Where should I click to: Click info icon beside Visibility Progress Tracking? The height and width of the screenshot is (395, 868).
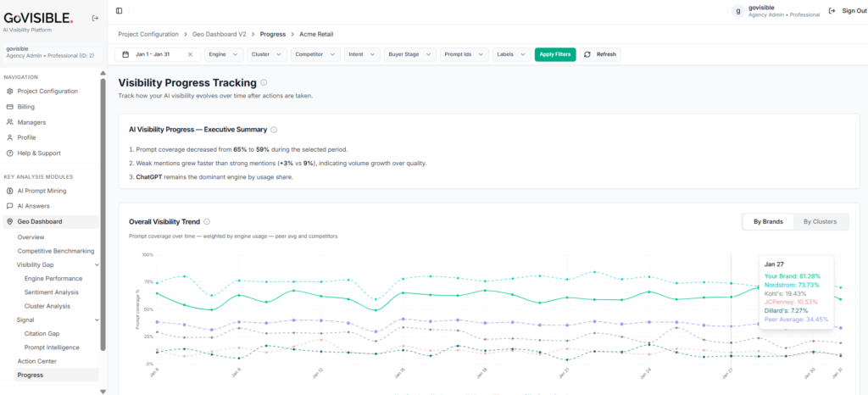coord(264,82)
